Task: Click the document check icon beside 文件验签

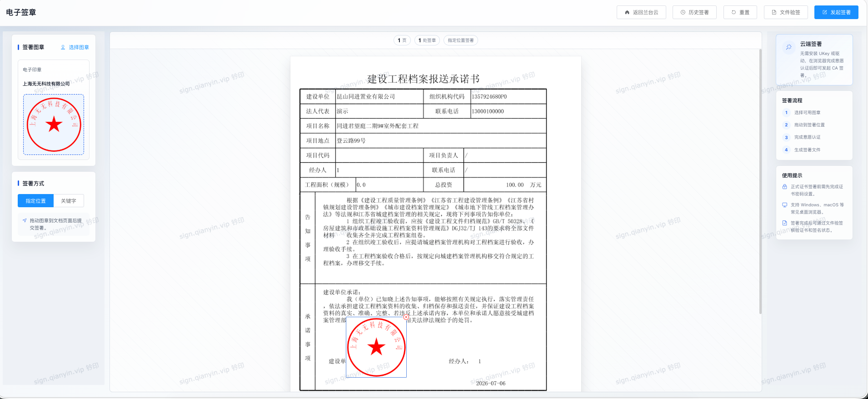Action: [774, 12]
